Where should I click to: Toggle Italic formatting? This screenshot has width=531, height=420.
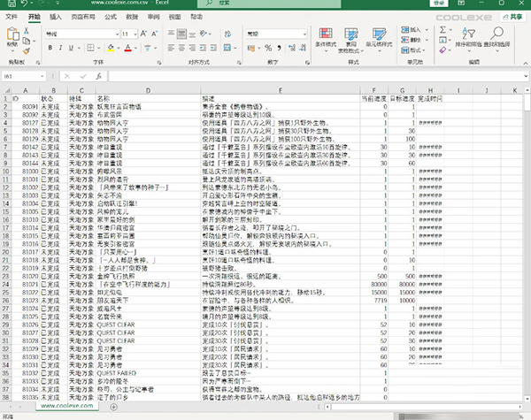click(x=58, y=47)
